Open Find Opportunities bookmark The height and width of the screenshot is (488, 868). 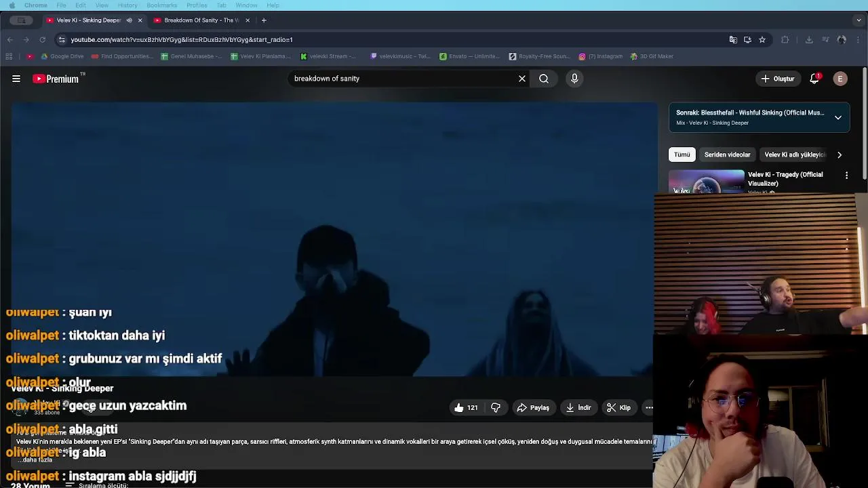123,56
